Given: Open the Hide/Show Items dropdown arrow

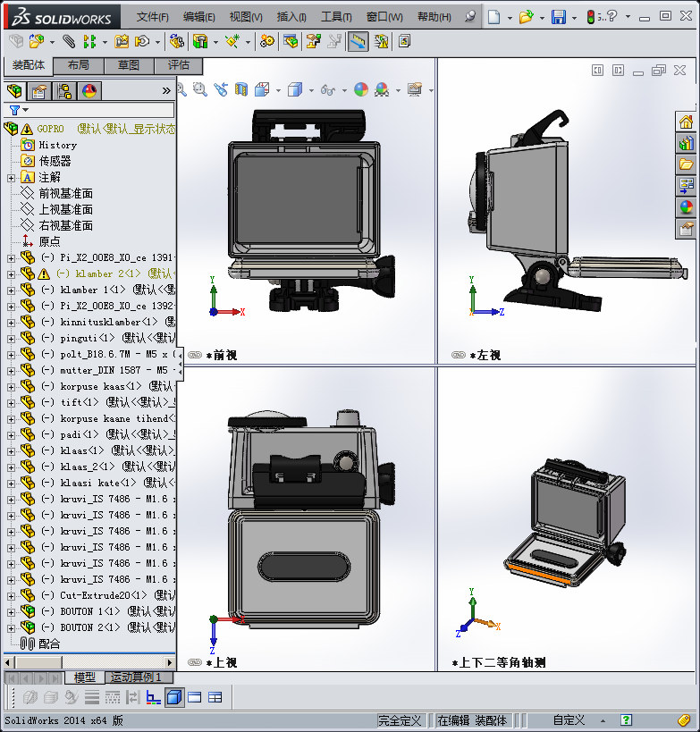Looking at the screenshot, I should pyautogui.click(x=344, y=90).
